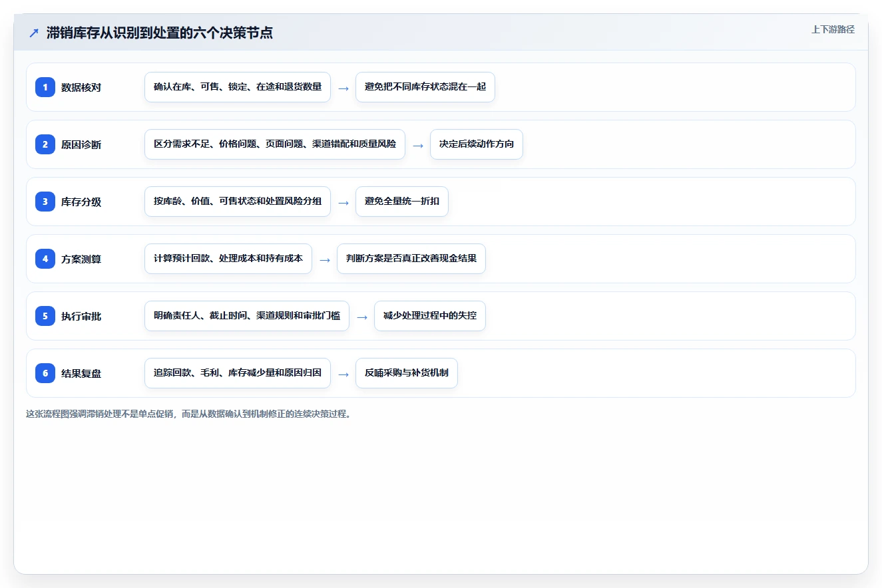Click the 上下游路径 label in the header
Viewport: 882px width, 588px height.
point(833,30)
